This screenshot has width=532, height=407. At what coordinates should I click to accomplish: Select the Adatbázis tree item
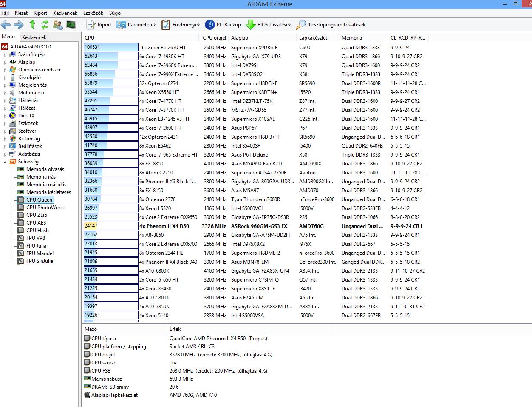pyautogui.click(x=29, y=154)
